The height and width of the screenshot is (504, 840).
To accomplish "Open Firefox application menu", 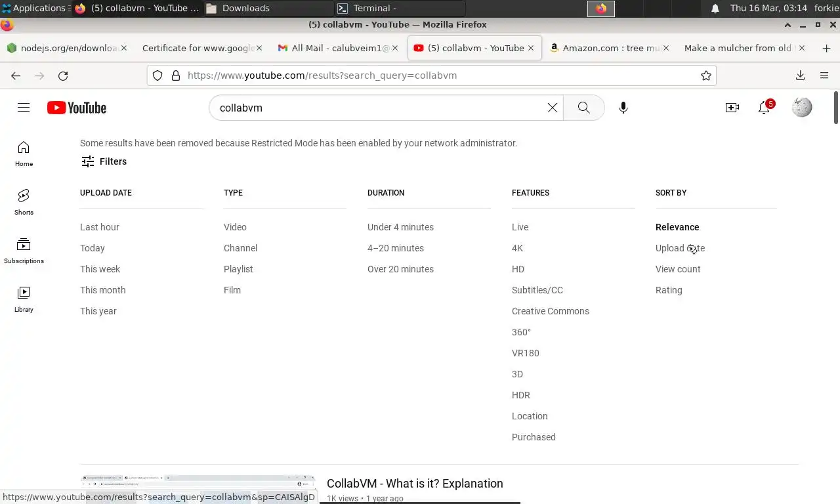I will 824,75.
